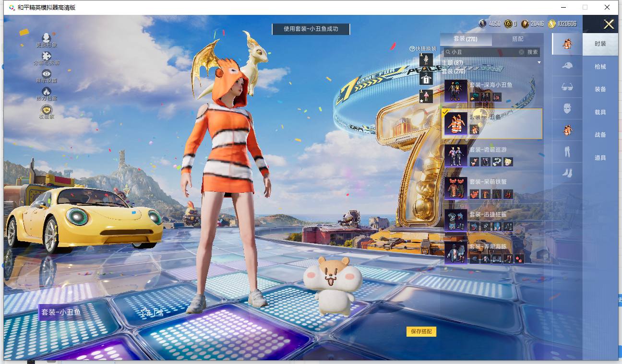The height and width of the screenshot is (364, 622).
Task: Click the help icon beside 快捷换装
Action: click(412, 49)
